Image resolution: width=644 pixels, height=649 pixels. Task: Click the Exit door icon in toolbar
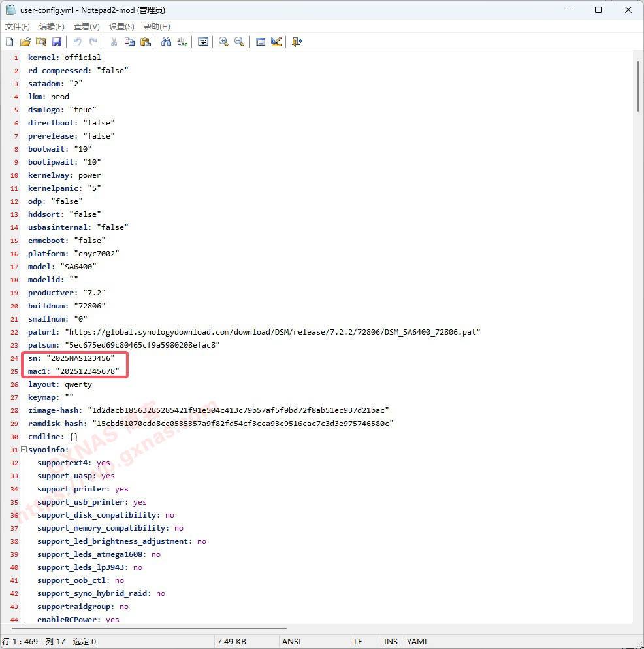297,42
